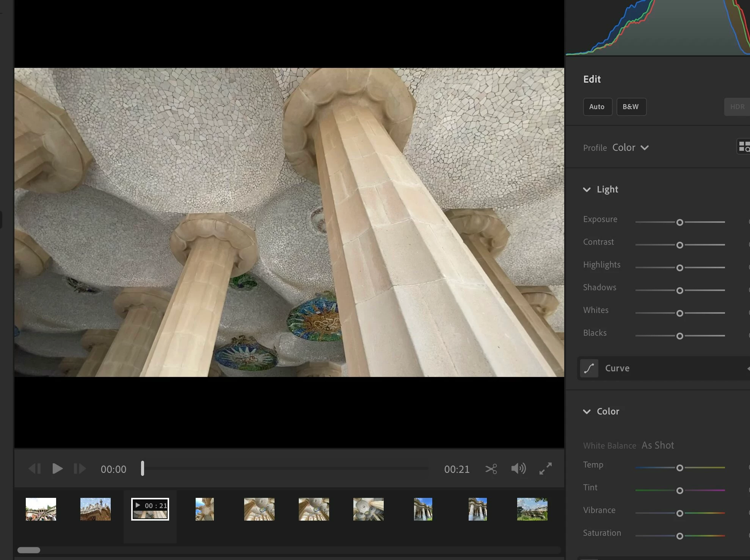Viewport: 750px width, 560px height.
Task: Open the tone Curve icon
Action: point(589,368)
